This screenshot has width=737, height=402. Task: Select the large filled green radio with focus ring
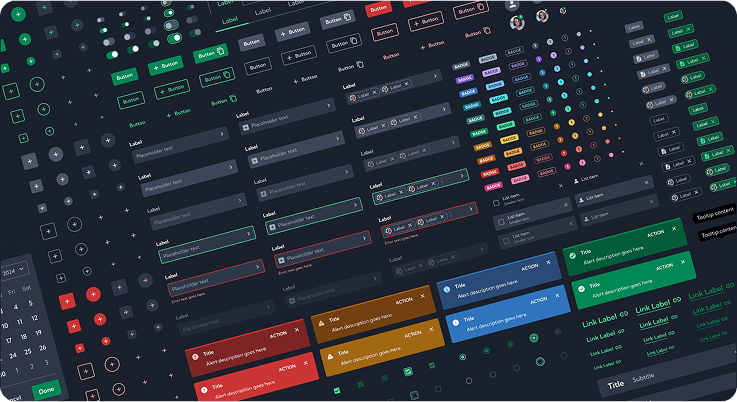(533, 338)
